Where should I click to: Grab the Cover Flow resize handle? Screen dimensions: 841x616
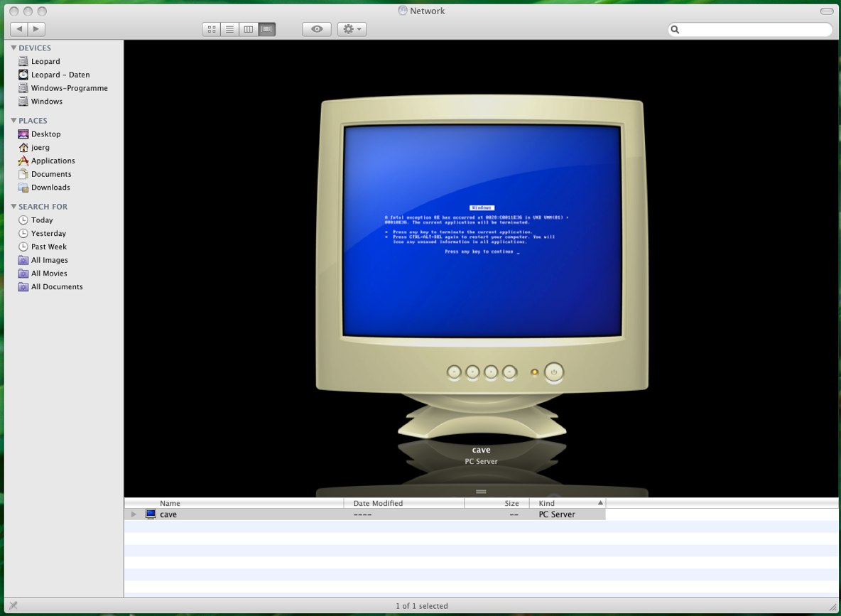pyautogui.click(x=481, y=491)
